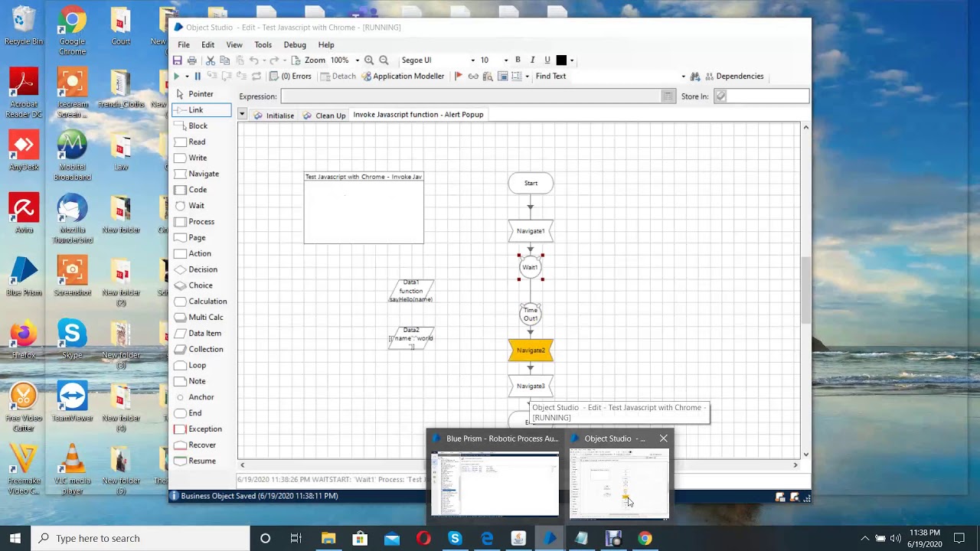
Task: Toggle underline formatting
Action: [x=547, y=60]
